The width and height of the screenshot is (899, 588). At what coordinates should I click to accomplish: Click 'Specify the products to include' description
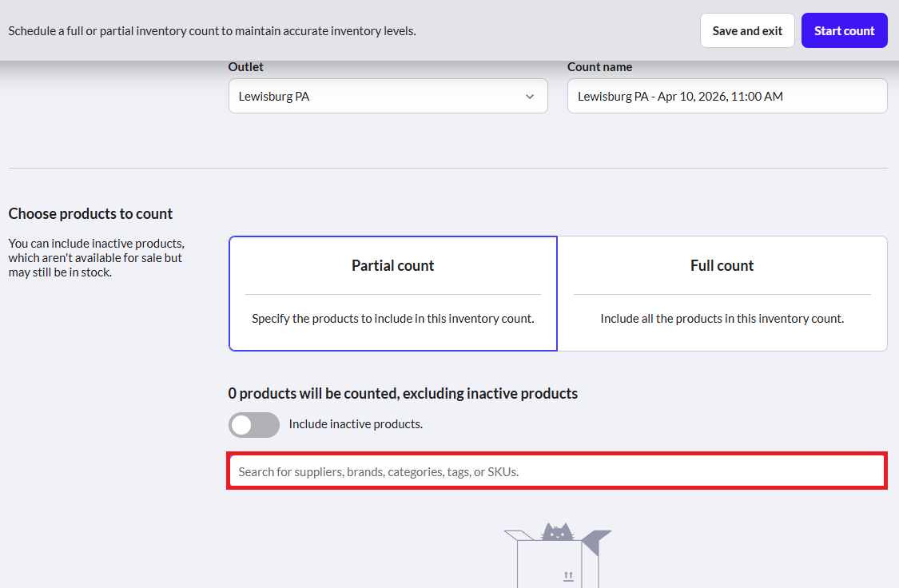392,319
